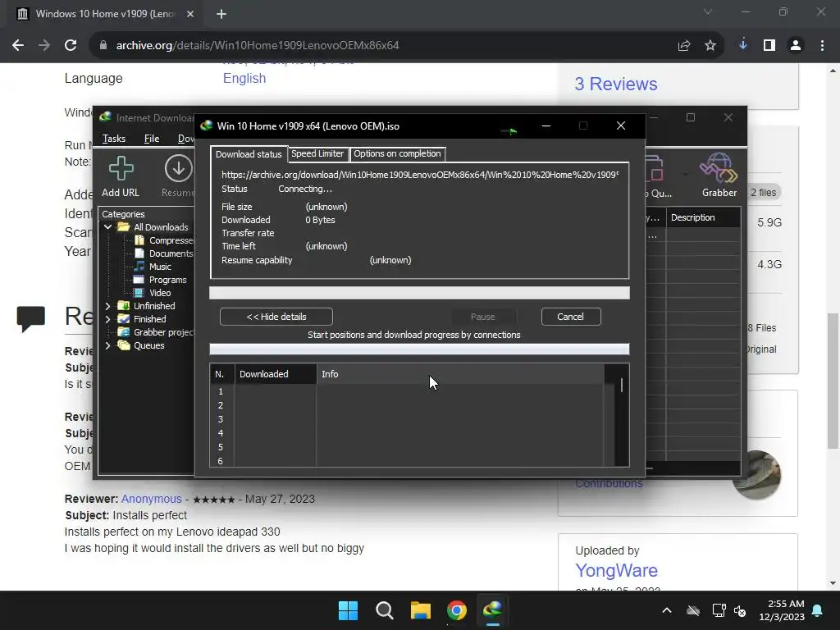Open the Anonymous reviewer link
Viewport: 840px width, 630px height.
(x=152, y=499)
